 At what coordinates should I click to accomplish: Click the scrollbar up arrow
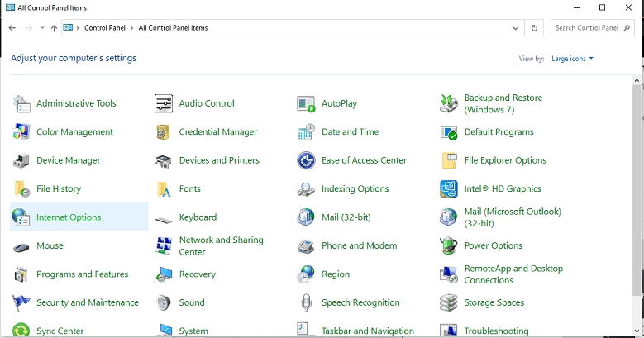pos(637,80)
